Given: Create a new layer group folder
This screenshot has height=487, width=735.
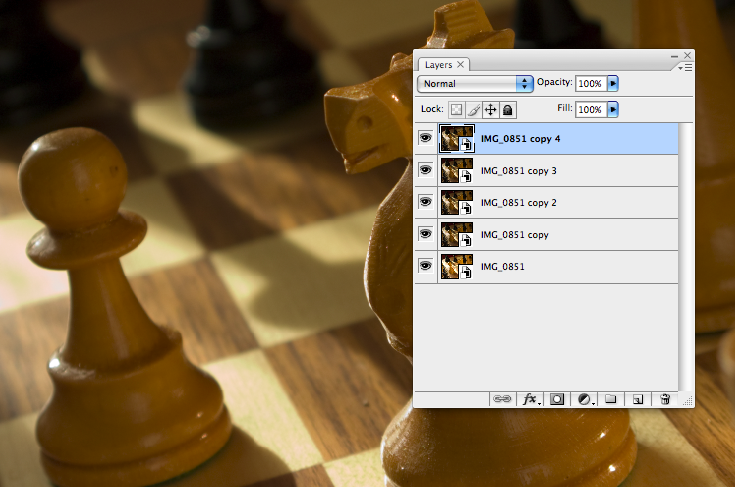Looking at the screenshot, I should pos(610,399).
